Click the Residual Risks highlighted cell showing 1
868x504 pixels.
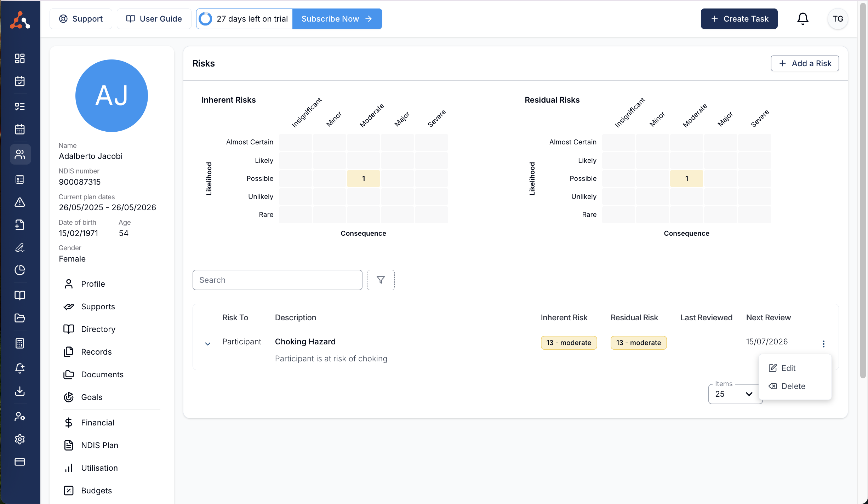pyautogui.click(x=686, y=178)
